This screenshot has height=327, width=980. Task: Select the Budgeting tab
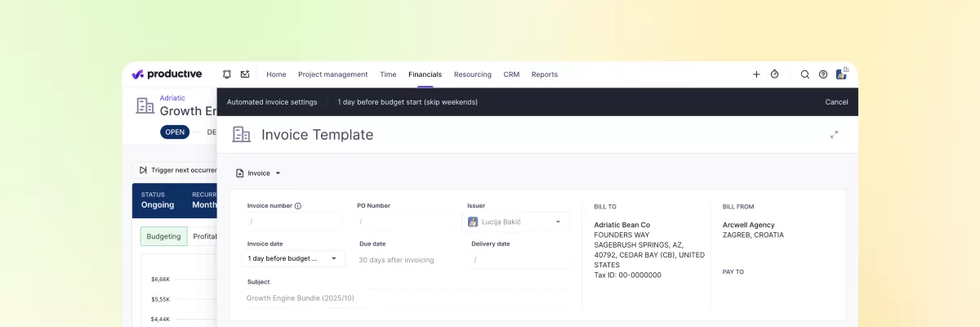click(x=163, y=236)
